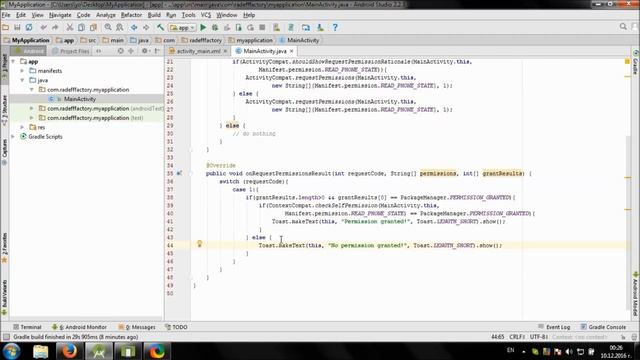This screenshot has height=360, width=640.
Task: Click the Debug app bug icon
Action: coord(215,28)
